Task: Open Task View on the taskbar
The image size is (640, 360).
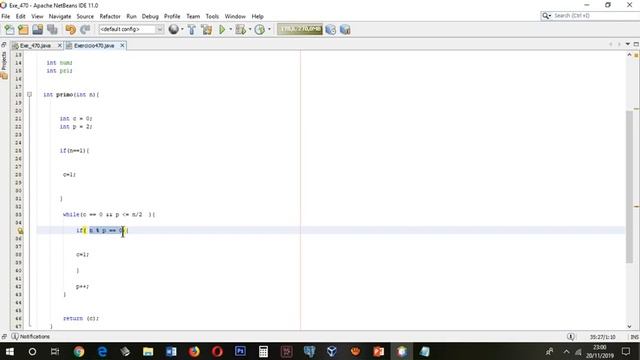Action: 55,351
